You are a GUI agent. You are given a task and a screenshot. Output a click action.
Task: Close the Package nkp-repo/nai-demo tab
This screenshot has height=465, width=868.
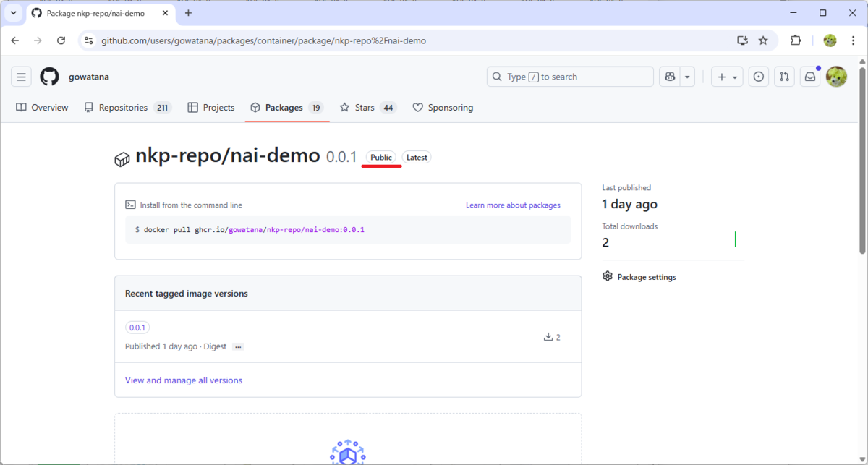(x=164, y=13)
